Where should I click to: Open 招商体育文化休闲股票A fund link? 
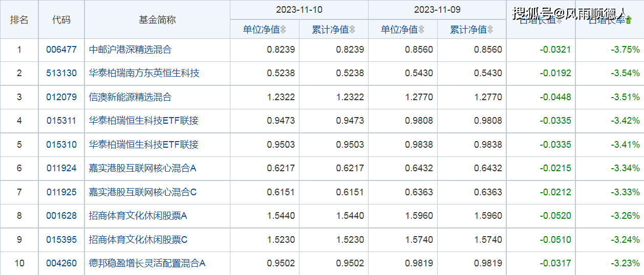point(138,216)
